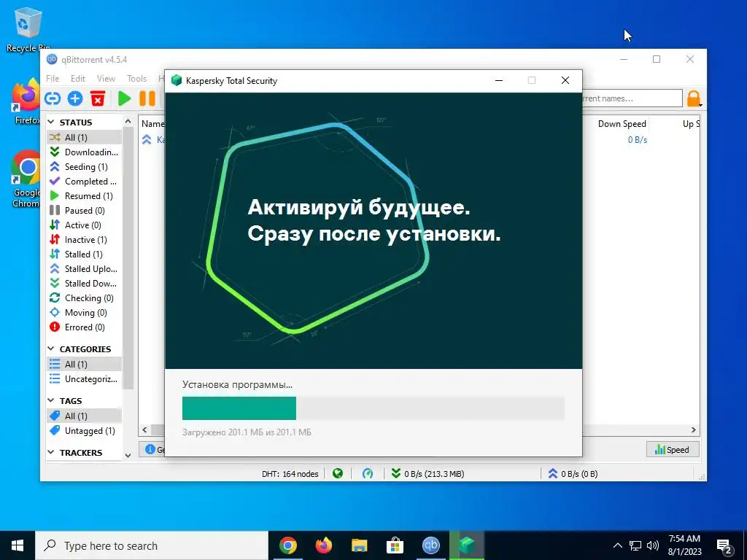Select the Seeding (1) filter
The image size is (747, 560).
point(84,167)
